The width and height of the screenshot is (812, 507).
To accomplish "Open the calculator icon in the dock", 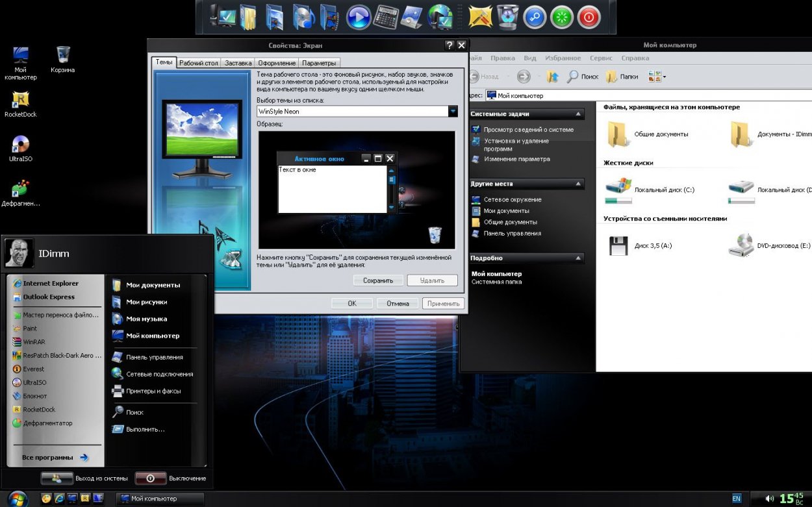I will pyautogui.click(x=387, y=17).
